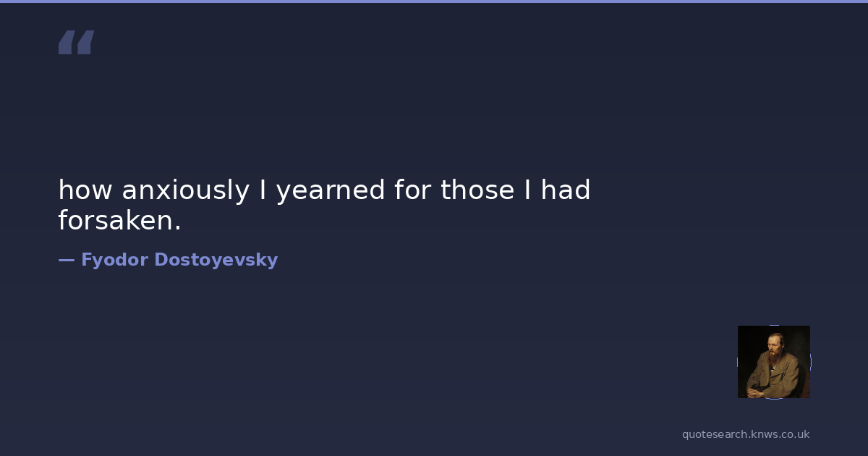Click the right stroke of the quotation mark
Viewport: 868px width, 456px height.
point(85,42)
